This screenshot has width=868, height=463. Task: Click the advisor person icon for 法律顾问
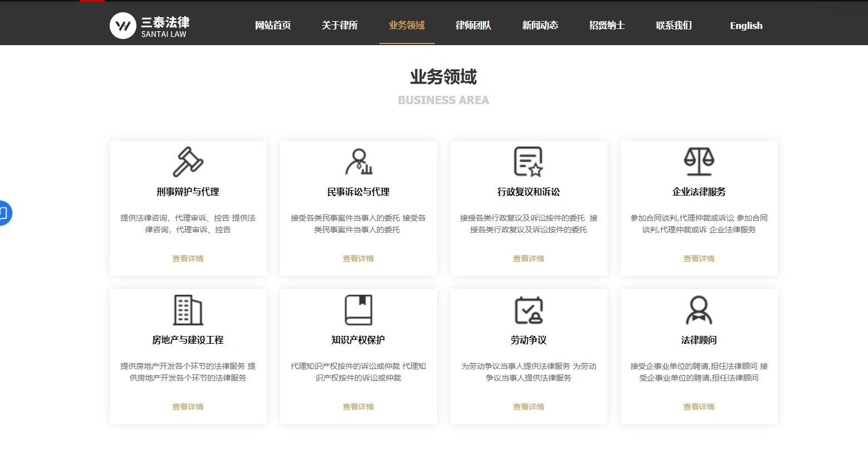tap(699, 310)
